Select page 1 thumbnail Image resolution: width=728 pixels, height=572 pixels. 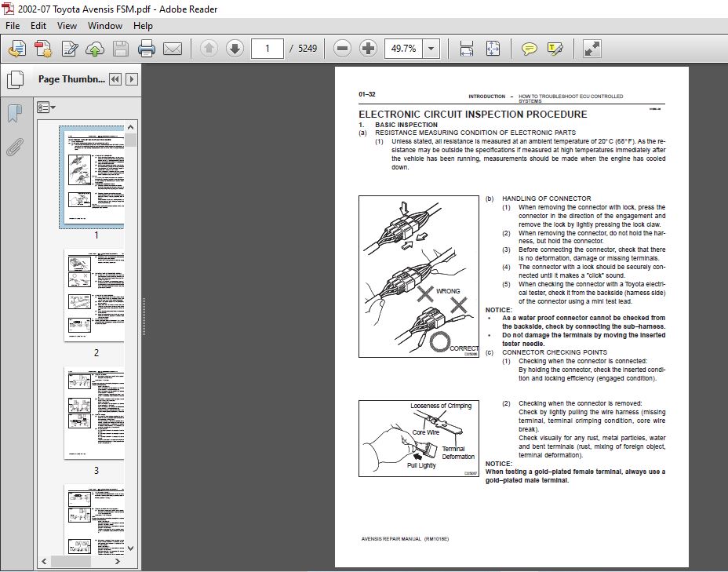[93, 177]
